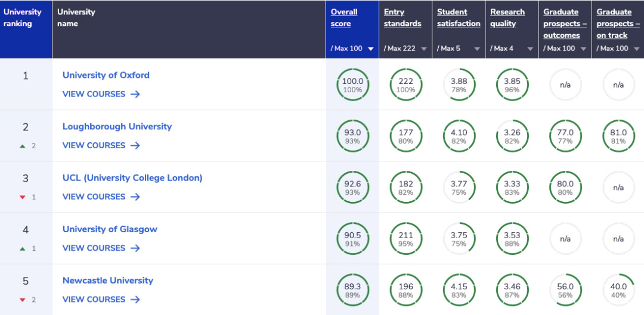Open Research quality sort dropdown arrow
The width and height of the screenshot is (644, 315).
tap(530, 49)
